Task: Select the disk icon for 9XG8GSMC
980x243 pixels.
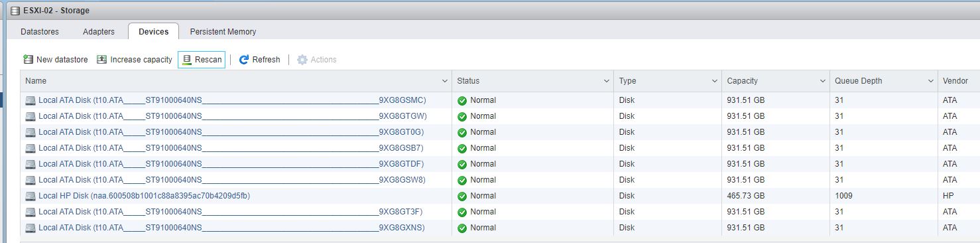Action: tap(31, 100)
